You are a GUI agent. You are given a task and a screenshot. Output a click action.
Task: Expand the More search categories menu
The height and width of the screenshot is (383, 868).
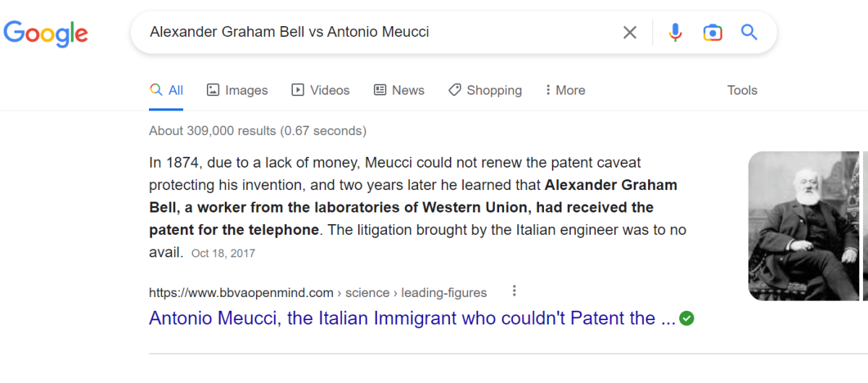pos(565,90)
